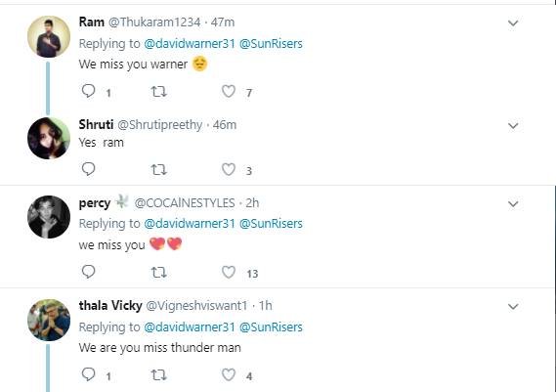Reply to Ram's 'We miss you warner' tweet
The image size is (556, 392).
[88, 91]
